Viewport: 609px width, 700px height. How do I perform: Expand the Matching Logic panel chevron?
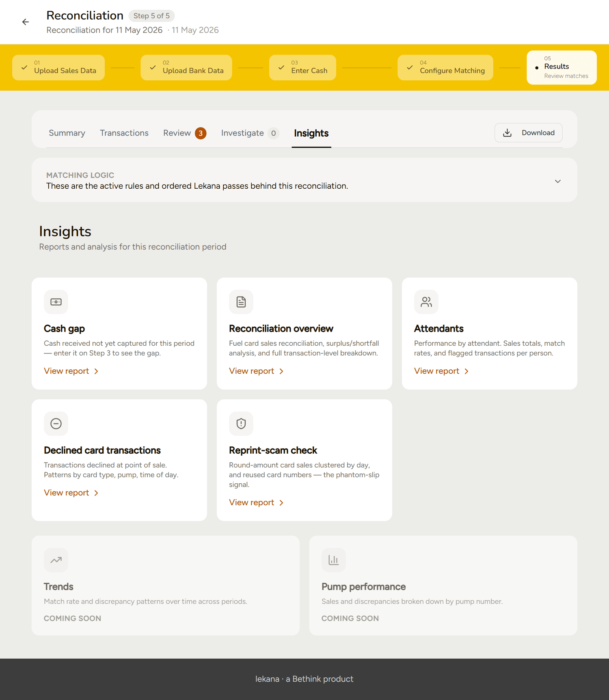click(558, 181)
